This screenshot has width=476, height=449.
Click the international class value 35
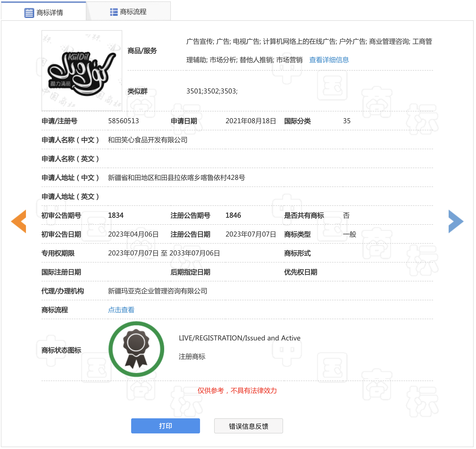point(347,121)
